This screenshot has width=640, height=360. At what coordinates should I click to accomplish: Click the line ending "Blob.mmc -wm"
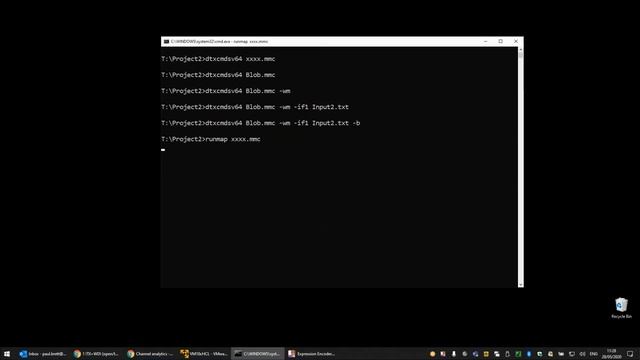coord(226,91)
